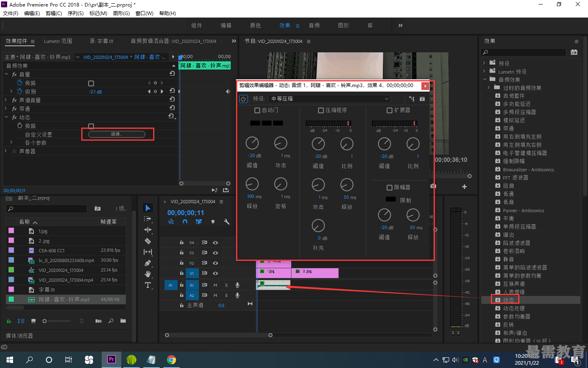Select the Track Select Forward tool
Viewport: 588px width, 368px height.
(148, 219)
